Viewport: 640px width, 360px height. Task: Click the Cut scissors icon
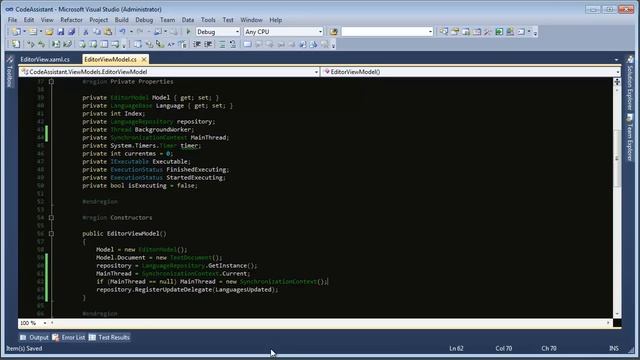tap(86, 31)
